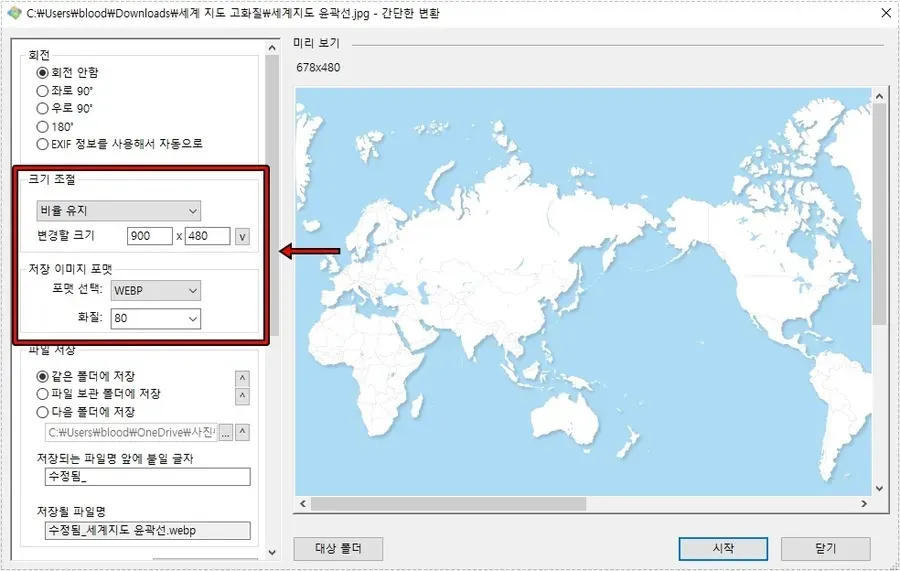Viewport: 900px width, 571px height.
Task: Click the ^ button beside 파일 보관 폴더에 저장
Action: (x=242, y=396)
